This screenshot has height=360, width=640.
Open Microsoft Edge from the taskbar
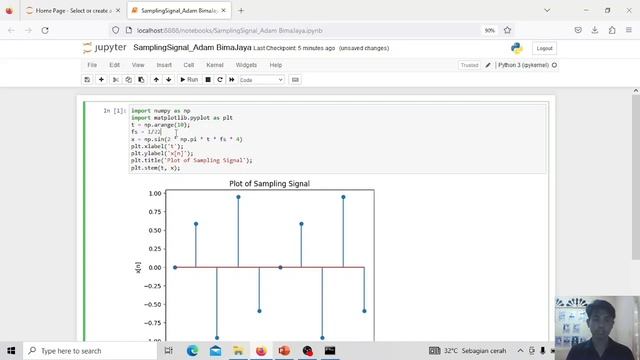tap(192, 351)
